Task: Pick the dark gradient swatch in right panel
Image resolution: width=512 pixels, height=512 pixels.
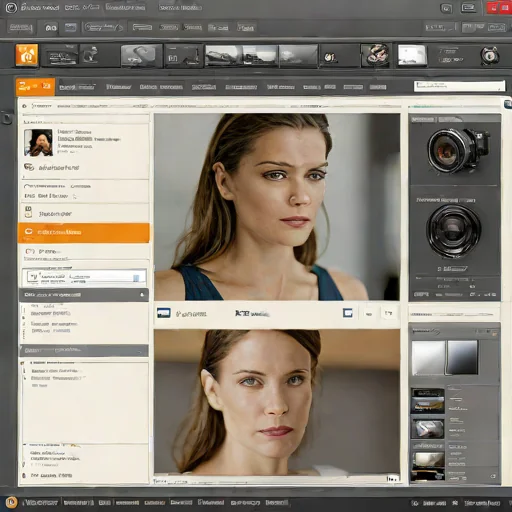Action: coord(462,357)
